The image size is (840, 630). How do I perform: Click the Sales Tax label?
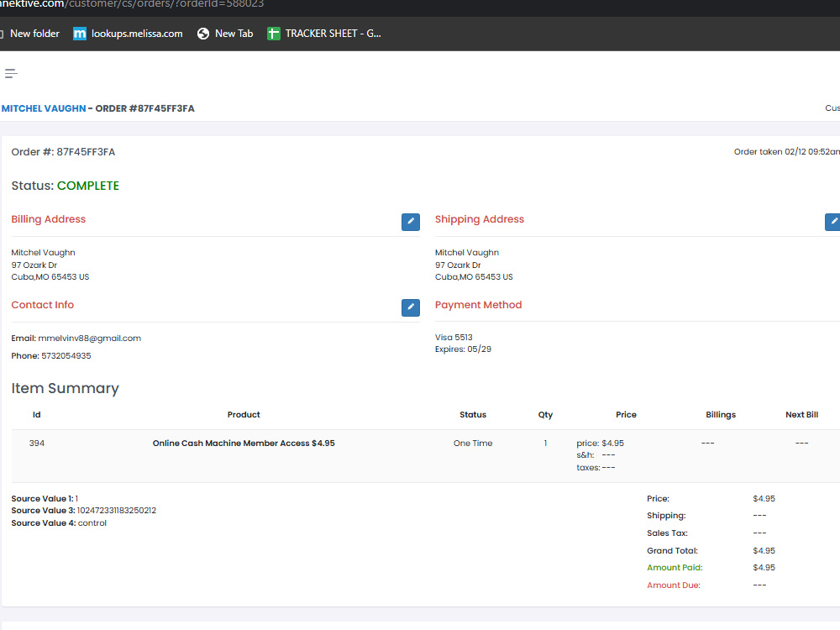click(x=667, y=533)
